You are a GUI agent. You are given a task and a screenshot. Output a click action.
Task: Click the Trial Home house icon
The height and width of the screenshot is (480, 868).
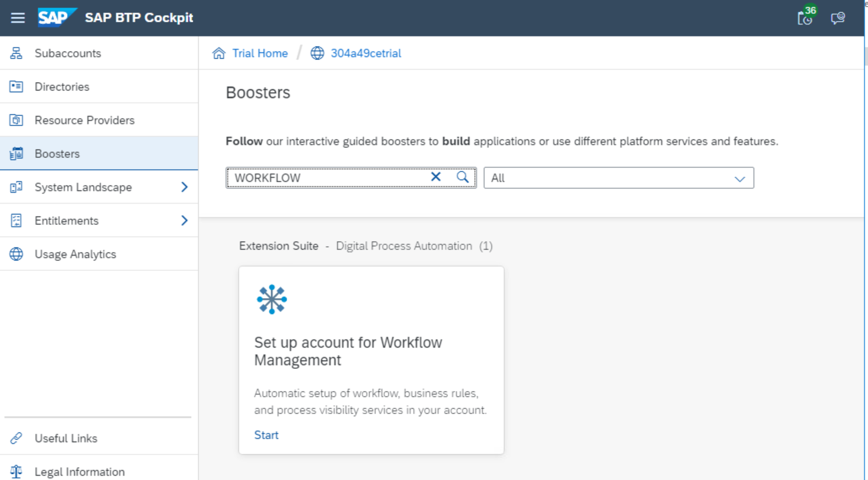point(219,53)
